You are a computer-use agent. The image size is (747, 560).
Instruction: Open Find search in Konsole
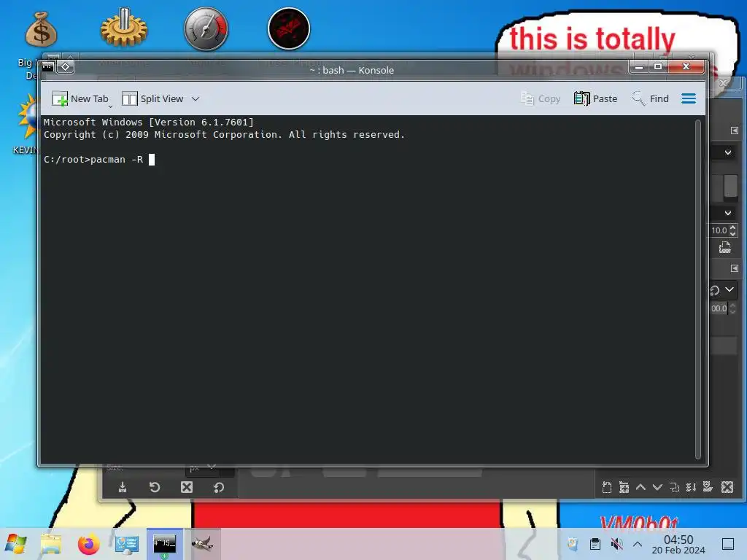tap(650, 98)
